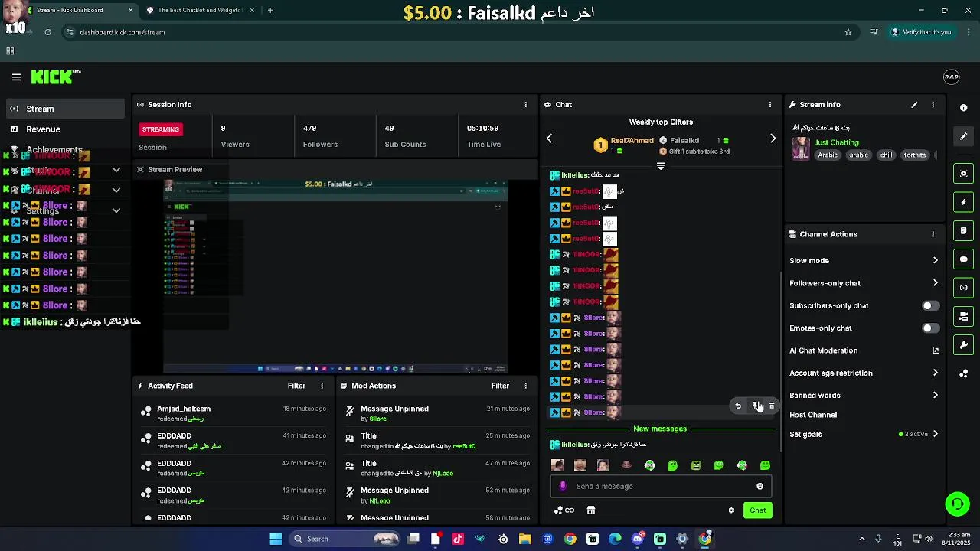Image resolution: width=980 pixels, height=551 pixels.
Task: Toggle the stream preview widget icon in right sidebar
Action: coord(964,174)
